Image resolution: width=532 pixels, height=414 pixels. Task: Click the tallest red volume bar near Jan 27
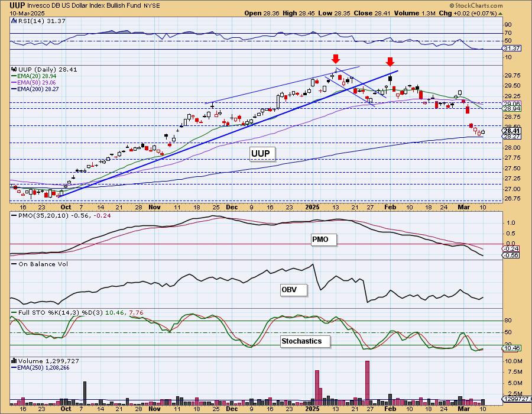point(367,383)
